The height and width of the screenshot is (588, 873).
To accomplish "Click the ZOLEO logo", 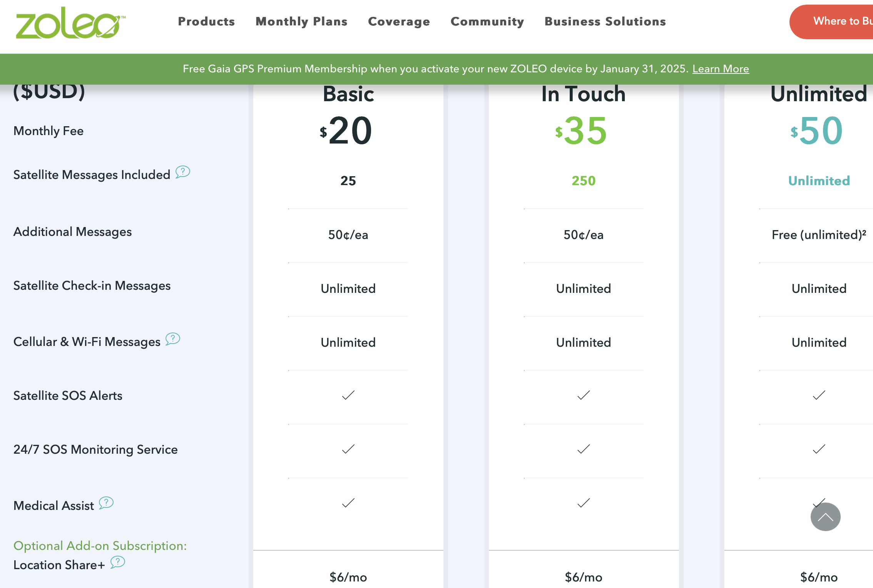I will tap(70, 23).
